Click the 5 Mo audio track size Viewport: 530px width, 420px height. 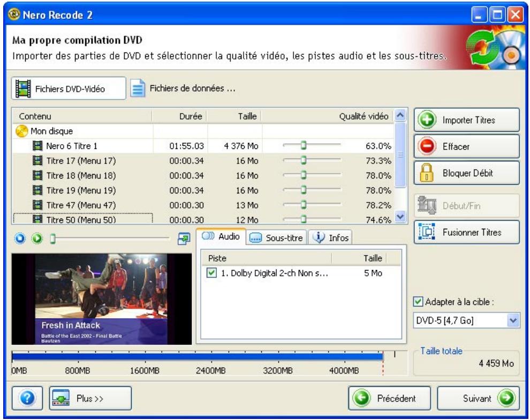373,273
